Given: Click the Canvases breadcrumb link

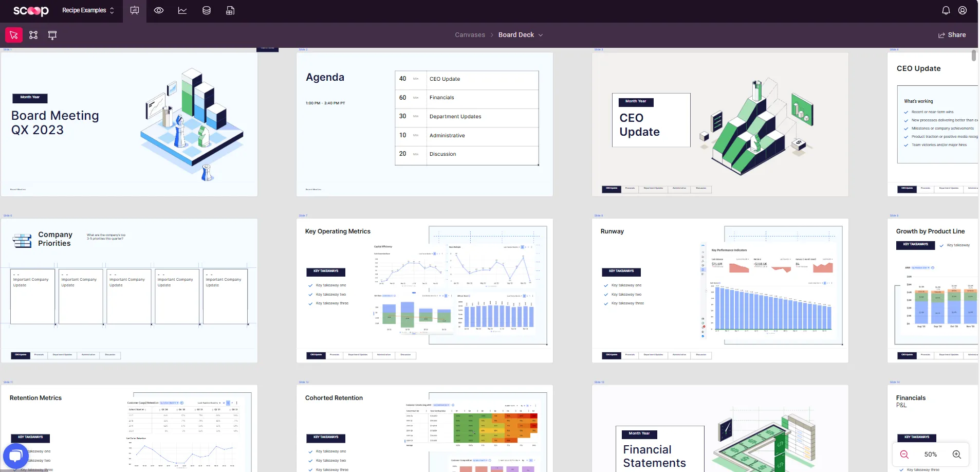Looking at the screenshot, I should click(470, 35).
